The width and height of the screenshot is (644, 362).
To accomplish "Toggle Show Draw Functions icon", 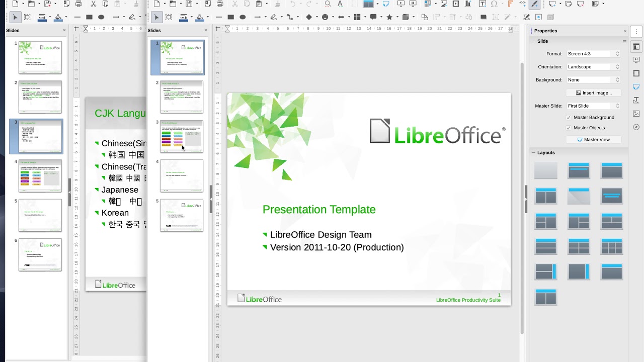I will (534, 4).
